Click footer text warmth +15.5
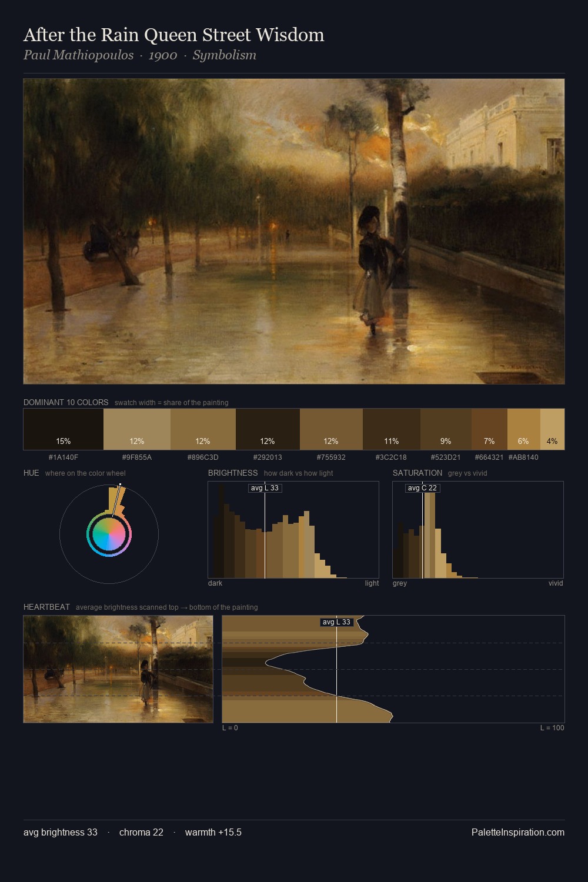The image size is (588, 882). (213, 832)
